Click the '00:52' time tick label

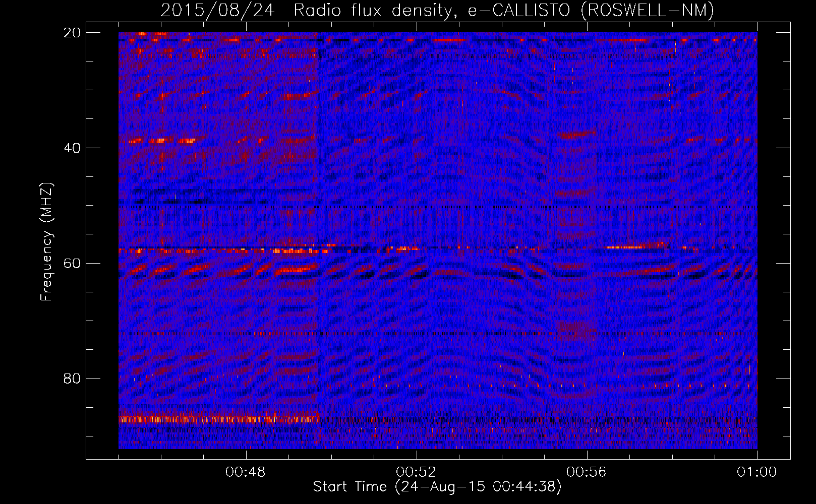416,472
